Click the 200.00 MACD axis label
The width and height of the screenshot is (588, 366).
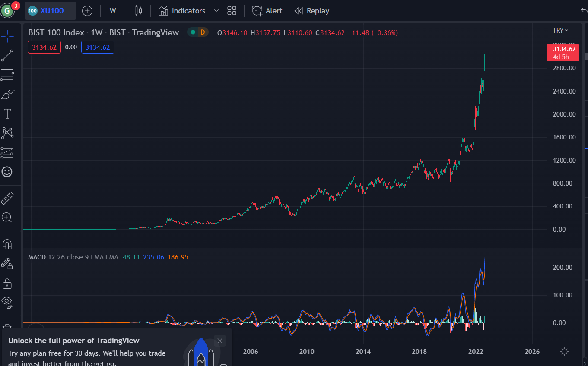(563, 268)
